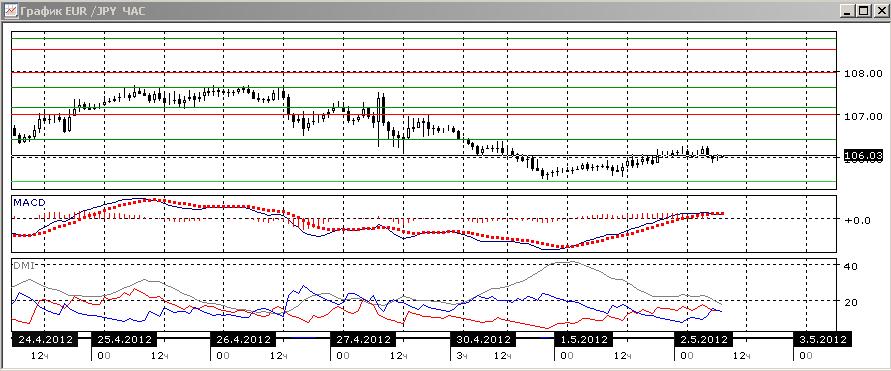Image resolution: width=891 pixels, height=371 pixels.
Task: Click the DMI 40 level label
Action: tap(851, 266)
